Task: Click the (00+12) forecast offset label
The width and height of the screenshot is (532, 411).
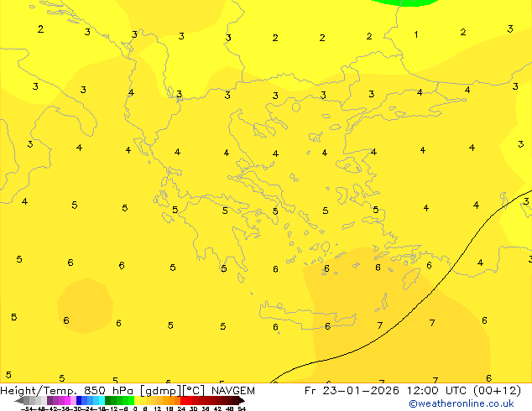Action: tap(497, 391)
